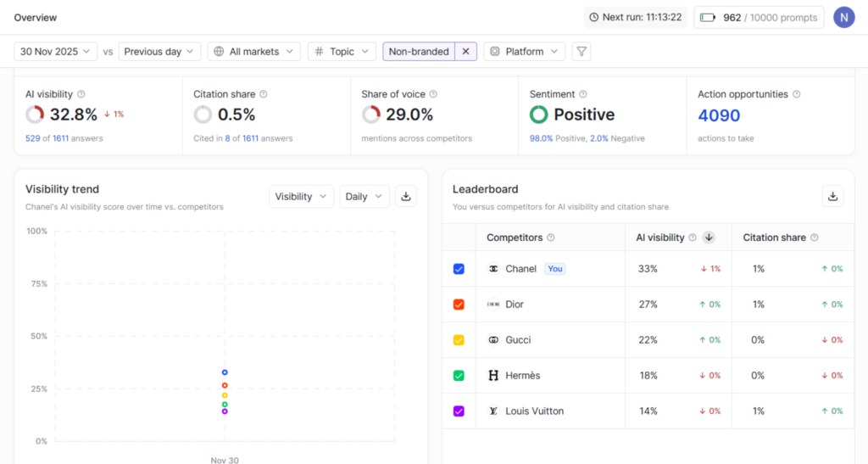Open the Daily interval dropdown
Image resolution: width=868 pixels, height=464 pixels.
pos(364,197)
